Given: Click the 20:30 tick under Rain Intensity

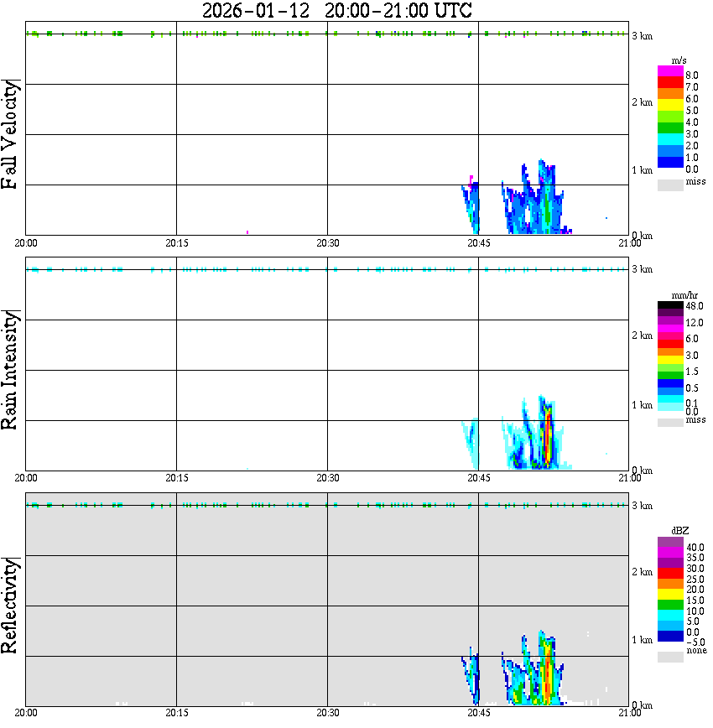Looking at the screenshot, I should point(328,478).
